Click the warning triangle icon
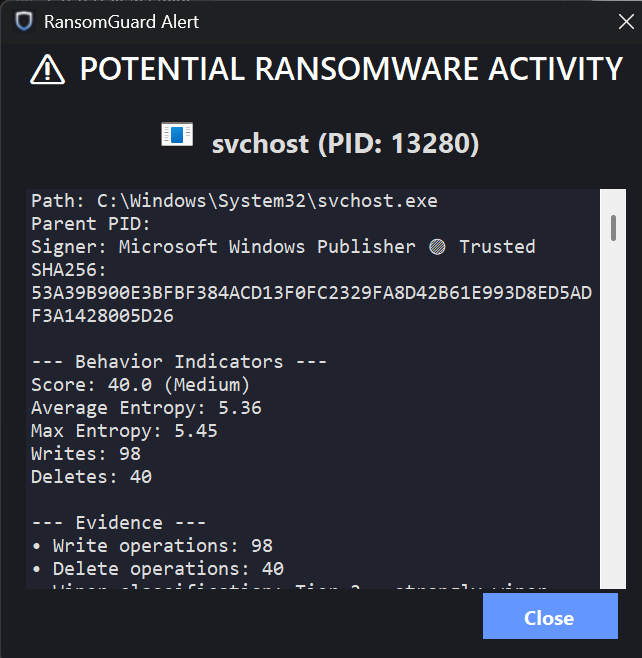The image size is (642, 658). [x=47, y=70]
